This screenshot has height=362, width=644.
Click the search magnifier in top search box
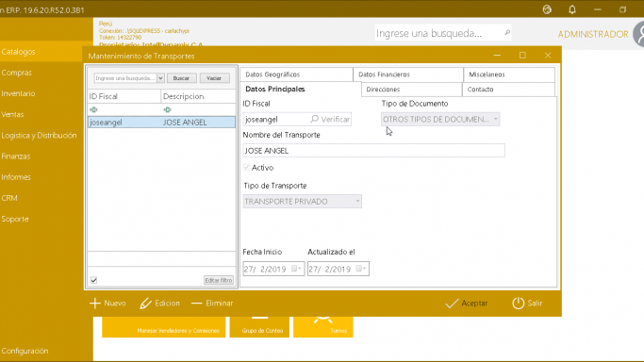[x=507, y=32]
